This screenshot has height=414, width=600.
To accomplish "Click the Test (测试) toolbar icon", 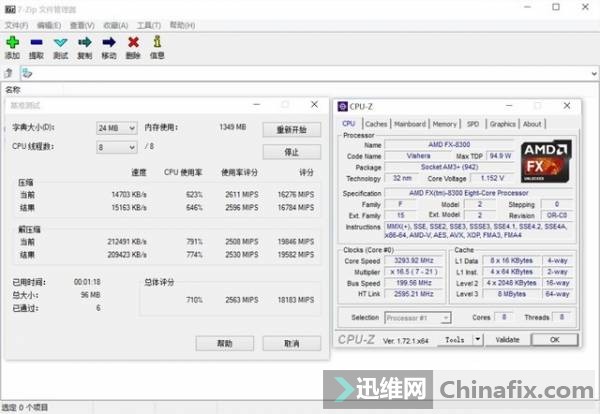I will click(60, 42).
